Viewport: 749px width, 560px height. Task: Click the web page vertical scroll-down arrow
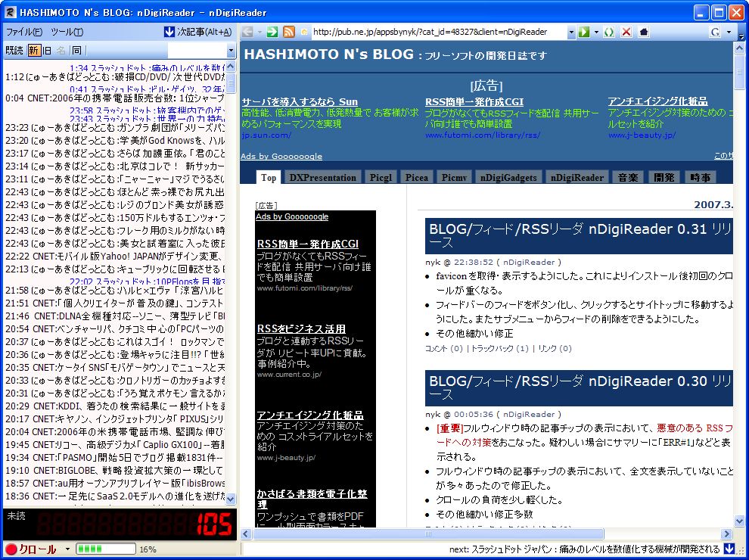[739, 521]
